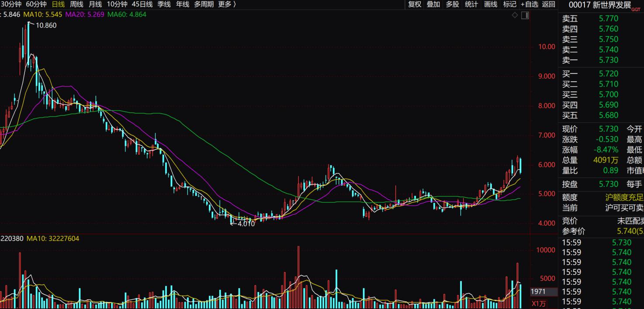The width and height of the screenshot is (644, 309).
Task: Expand the 更多 periods dropdown
Action: [x=227, y=4]
